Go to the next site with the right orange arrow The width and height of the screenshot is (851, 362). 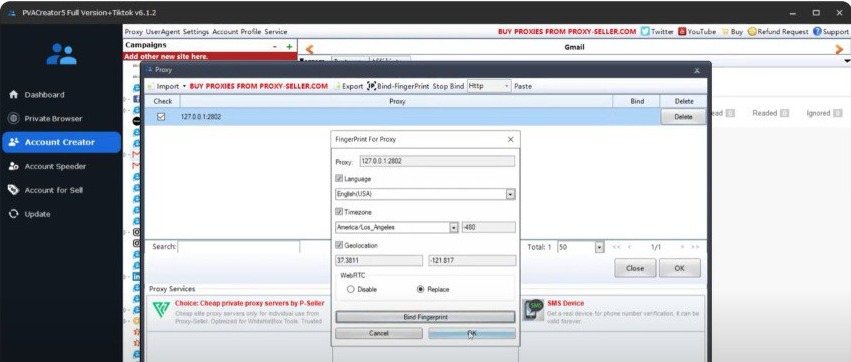pos(839,49)
